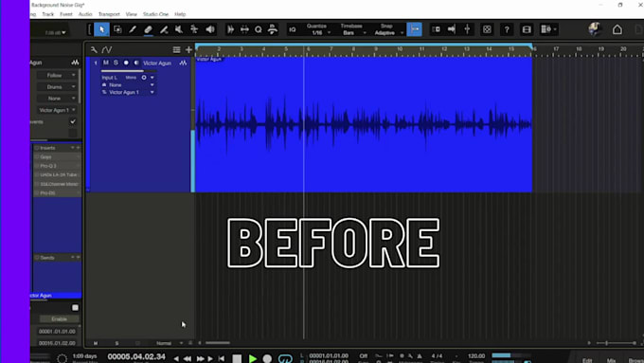The height and width of the screenshot is (363, 644).
Task: Open the user profile avatar
Action: (x=594, y=29)
